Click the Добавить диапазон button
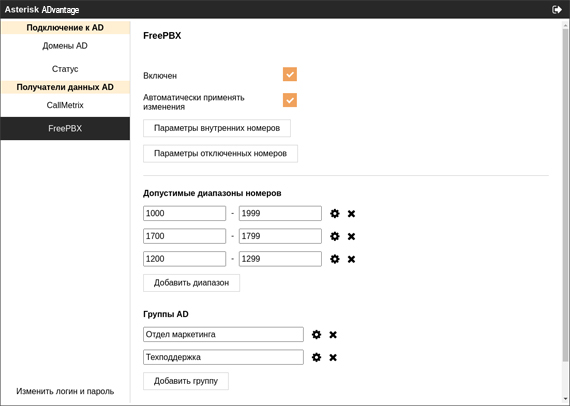The width and height of the screenshot is (570, 406). pos(191,283)
